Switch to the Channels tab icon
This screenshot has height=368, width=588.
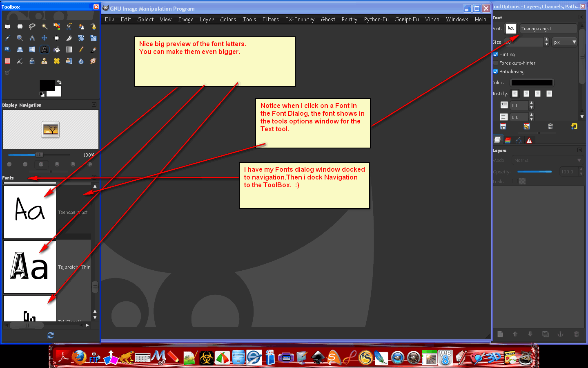click(x=508, y=140)
